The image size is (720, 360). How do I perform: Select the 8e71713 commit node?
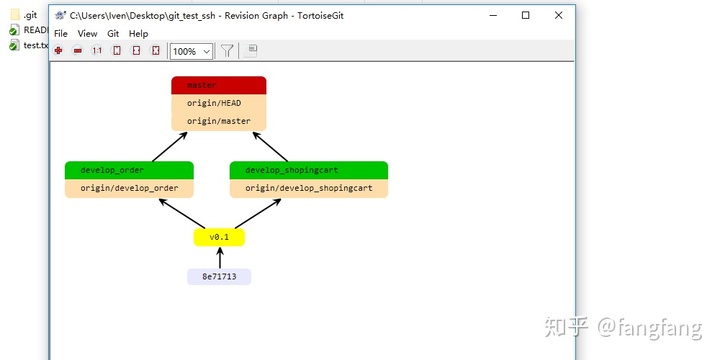[x=219, y=277]
